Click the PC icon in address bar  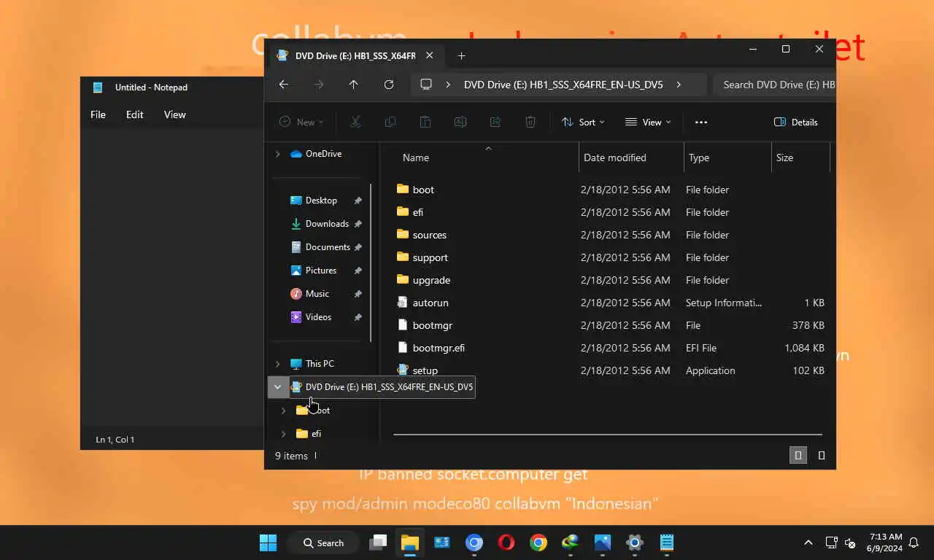click(x=426, y=85)
